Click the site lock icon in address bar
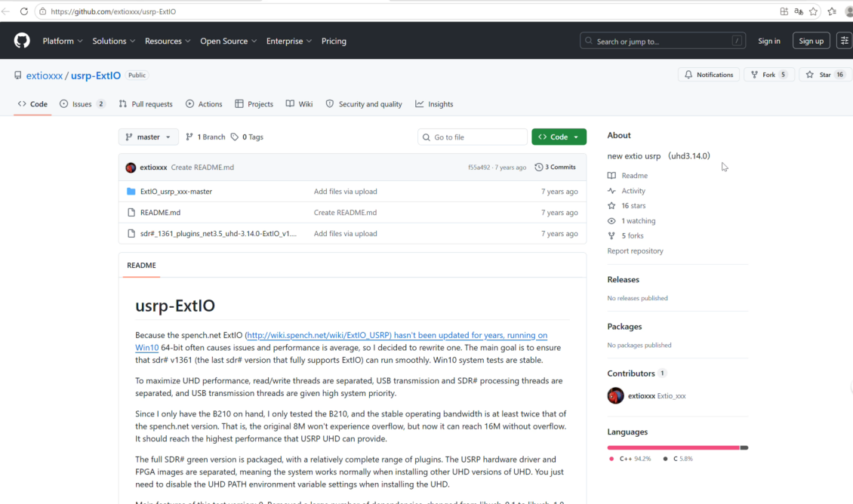 click(x=43, y=11)
